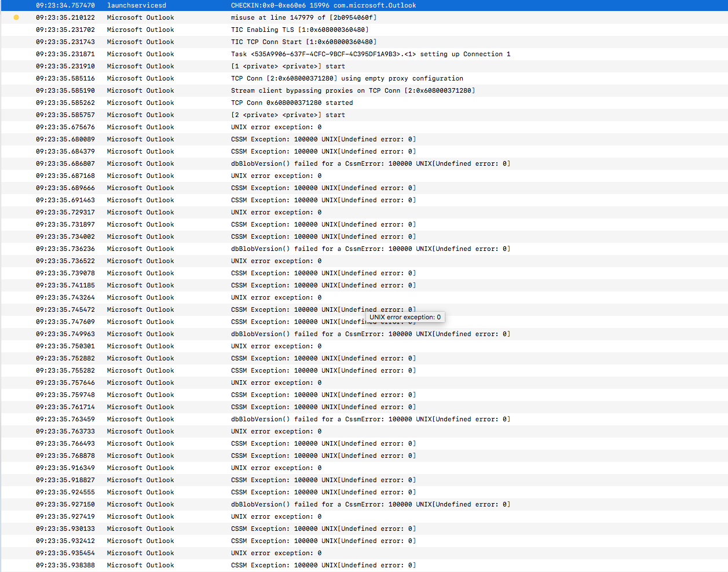
Task: Click timestamp 09:23:35.759748
Action: tap(65, 395)
